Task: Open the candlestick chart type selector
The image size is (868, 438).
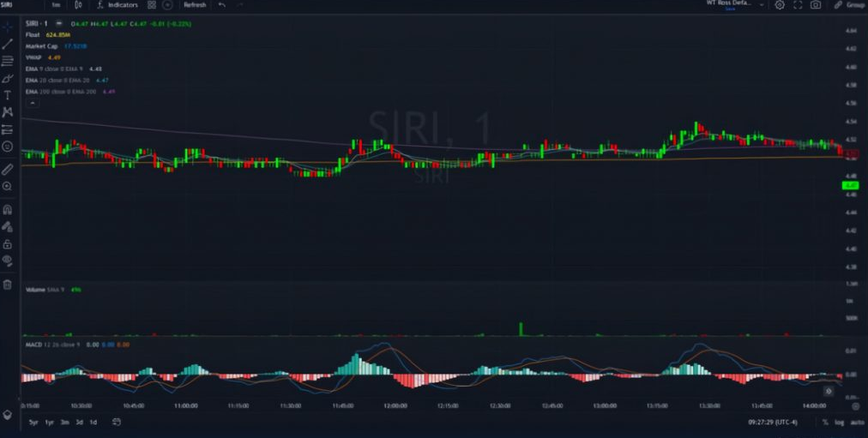Action: point(79,5)
